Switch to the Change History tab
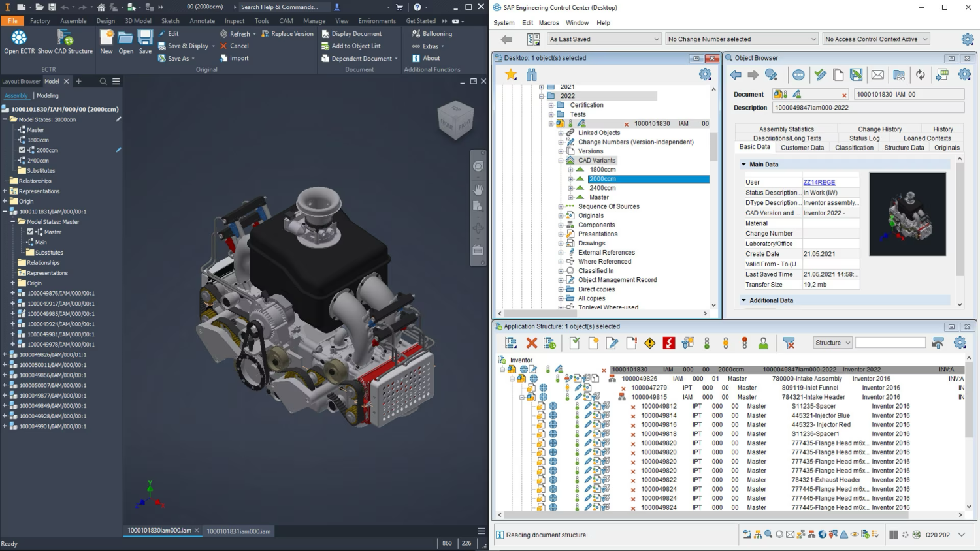 tap(879, 129)
